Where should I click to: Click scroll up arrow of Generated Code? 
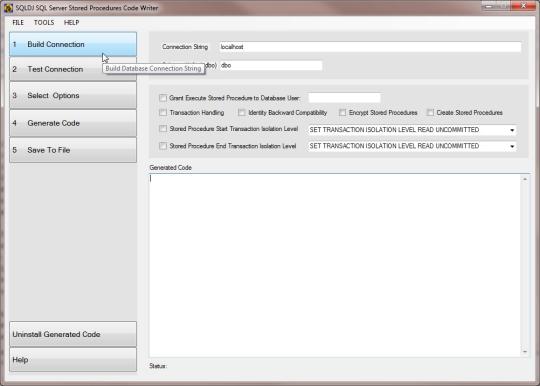pyautogui.click(x=525, y=179)
